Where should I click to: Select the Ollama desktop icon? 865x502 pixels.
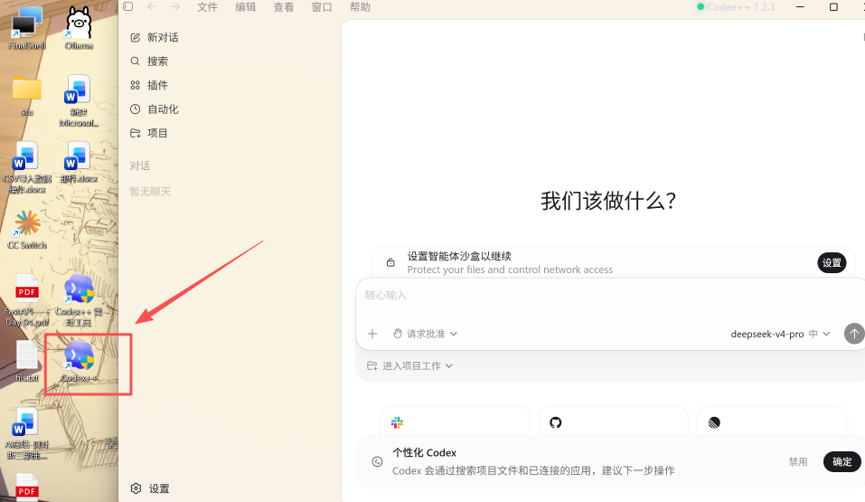pyautogui.click(x=79, y=28)
